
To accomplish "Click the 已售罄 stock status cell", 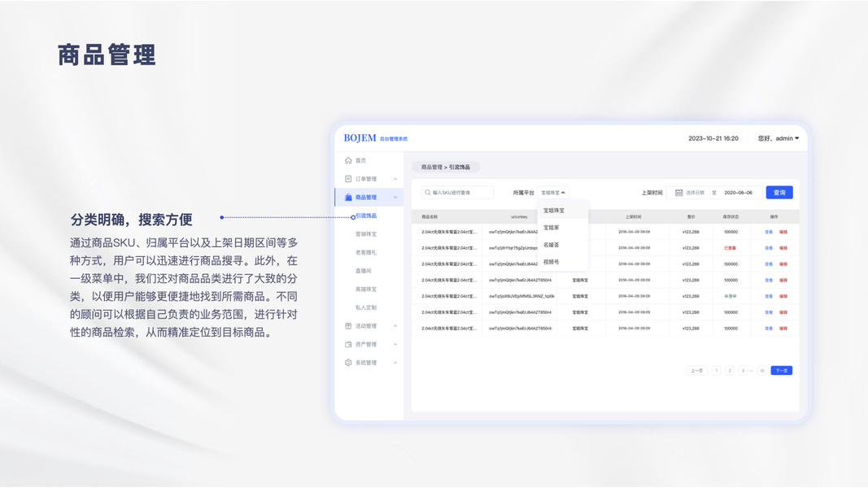I will tap(731, 248).
